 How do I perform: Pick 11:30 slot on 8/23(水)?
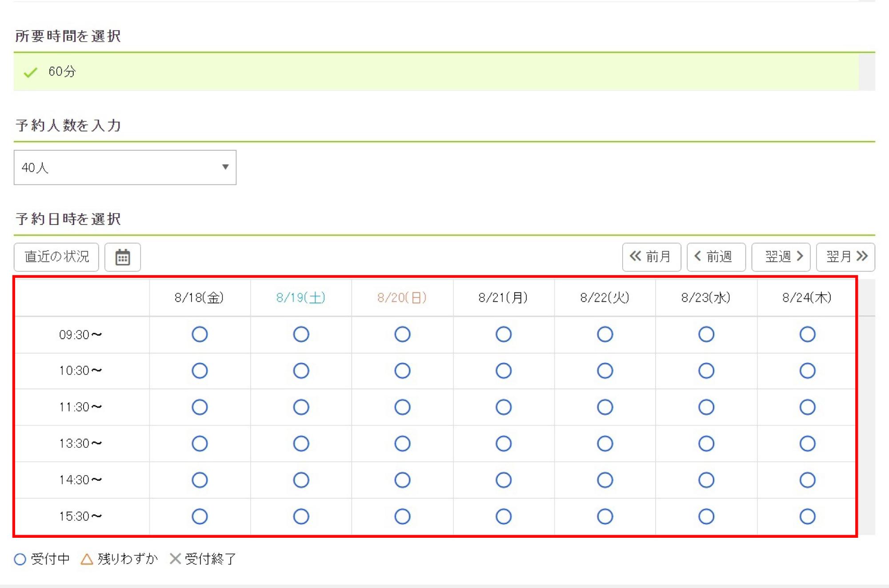(x=706, y=407)
